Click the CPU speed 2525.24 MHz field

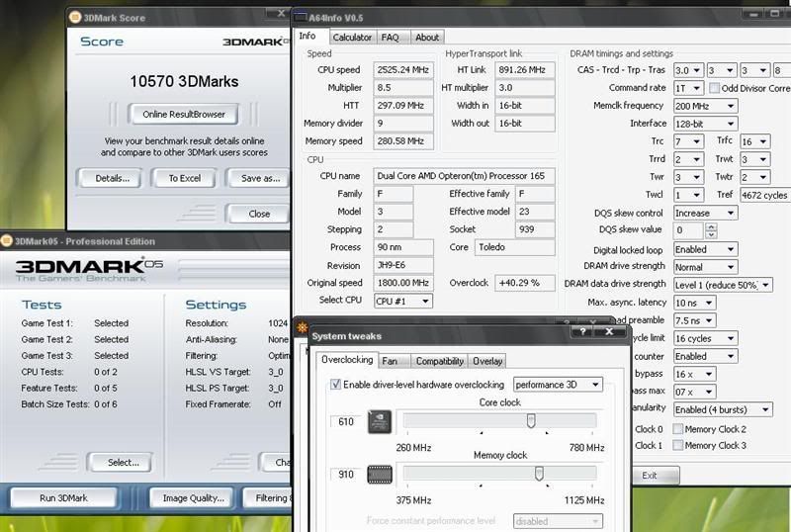pos(403,69)
